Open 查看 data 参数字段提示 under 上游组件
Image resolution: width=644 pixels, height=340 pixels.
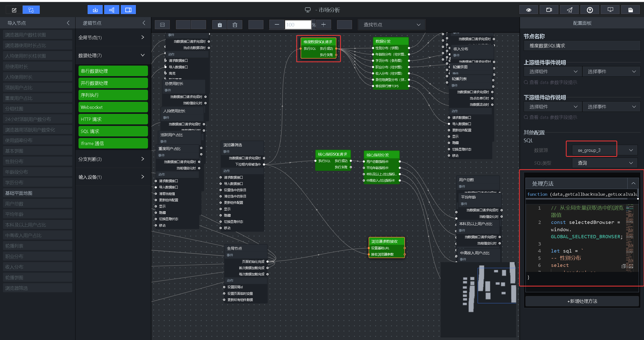pyautogui.click(x=551, y=82)
